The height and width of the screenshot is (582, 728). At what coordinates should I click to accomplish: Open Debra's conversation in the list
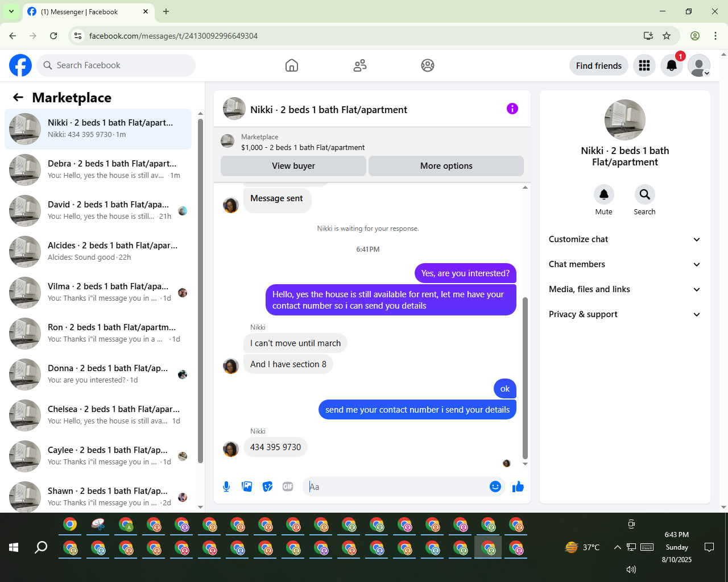pos(98,170)
